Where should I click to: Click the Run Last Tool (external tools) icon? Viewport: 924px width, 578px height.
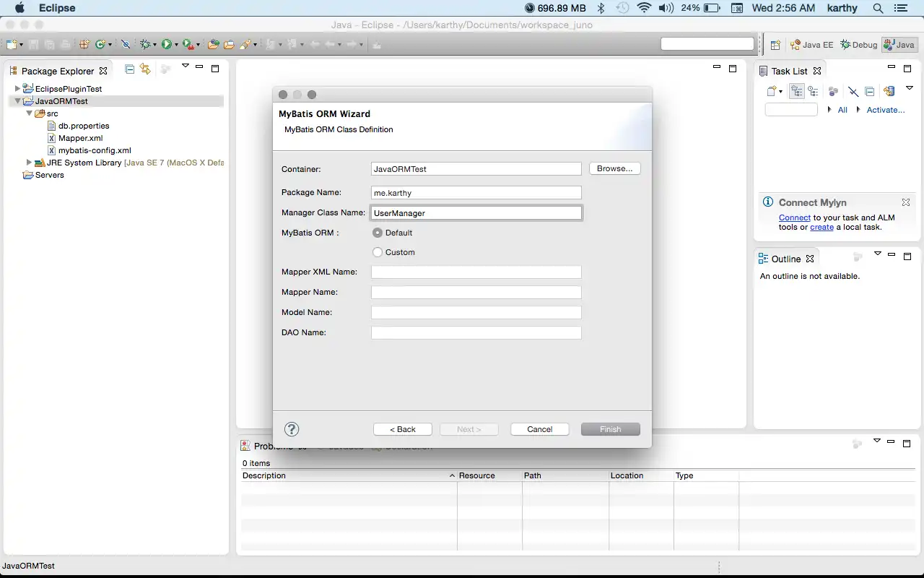tap(188, 45)
